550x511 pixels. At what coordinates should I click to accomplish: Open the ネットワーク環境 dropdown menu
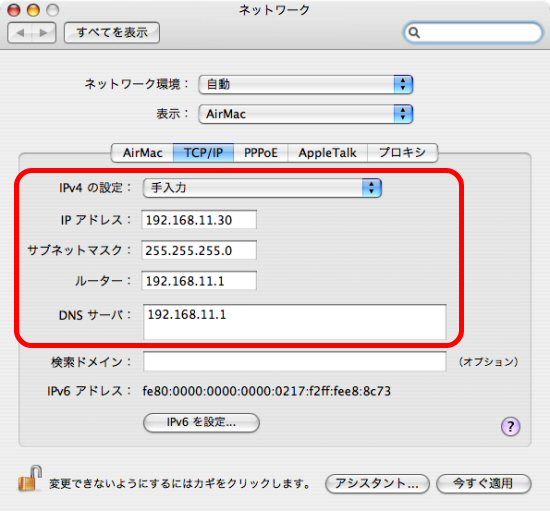click(x=306, y=84)
